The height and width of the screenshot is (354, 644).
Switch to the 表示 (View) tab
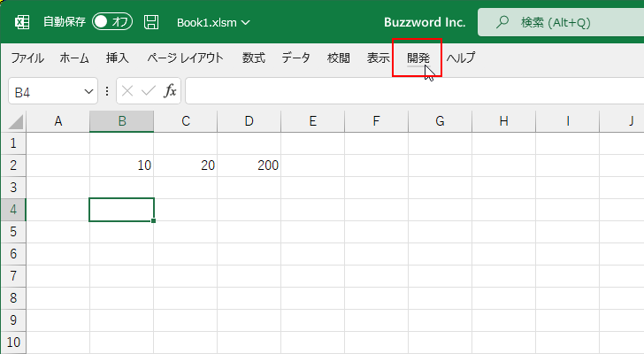[x=379, y=58]
